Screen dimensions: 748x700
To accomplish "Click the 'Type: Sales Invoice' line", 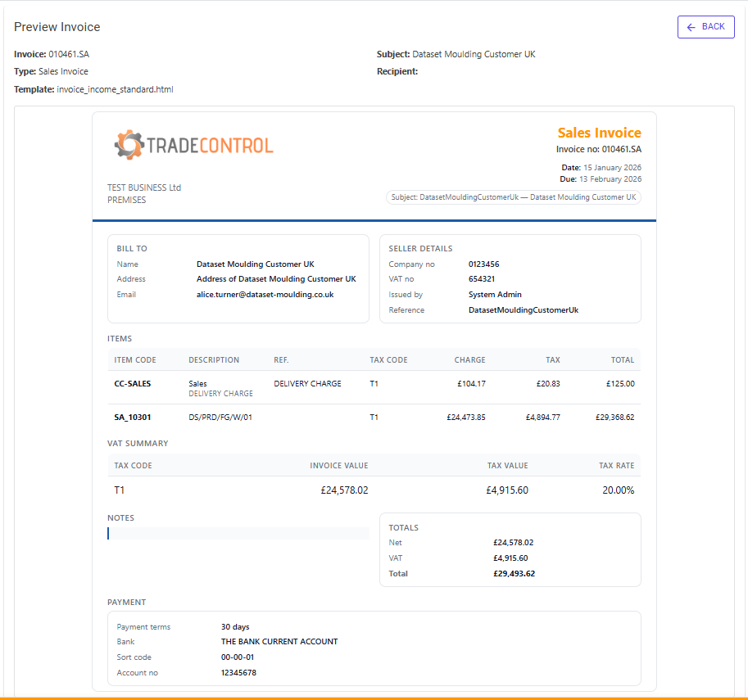I will [51, 71].
